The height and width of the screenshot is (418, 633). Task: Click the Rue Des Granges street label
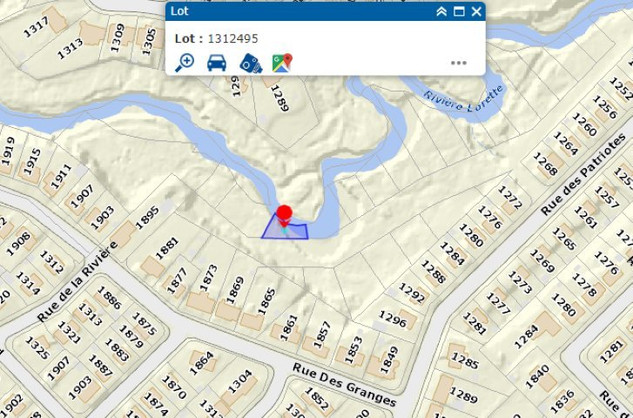[x=344, y=384]
